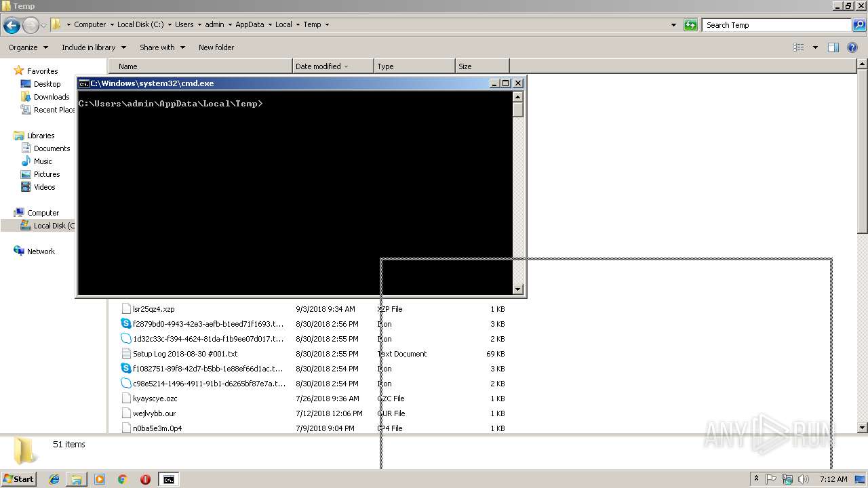Expand the Temp breadcrumb arrow
The height and width of the screenshot is (488, 868).
click(327, 24)
